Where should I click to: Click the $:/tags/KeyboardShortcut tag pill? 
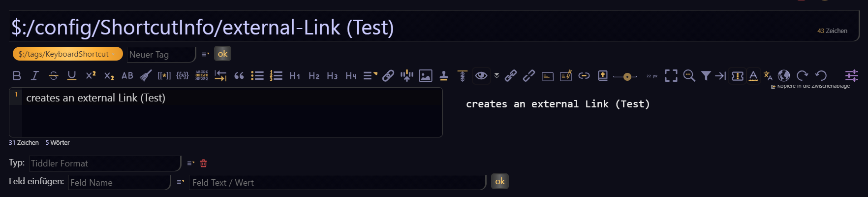[x=63, y=54]
